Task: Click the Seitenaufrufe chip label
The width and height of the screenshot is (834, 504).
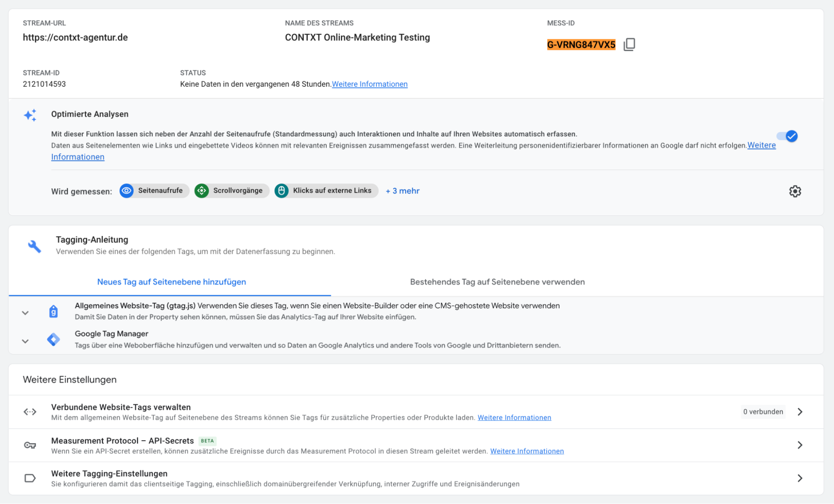Action: coord(160,191)
